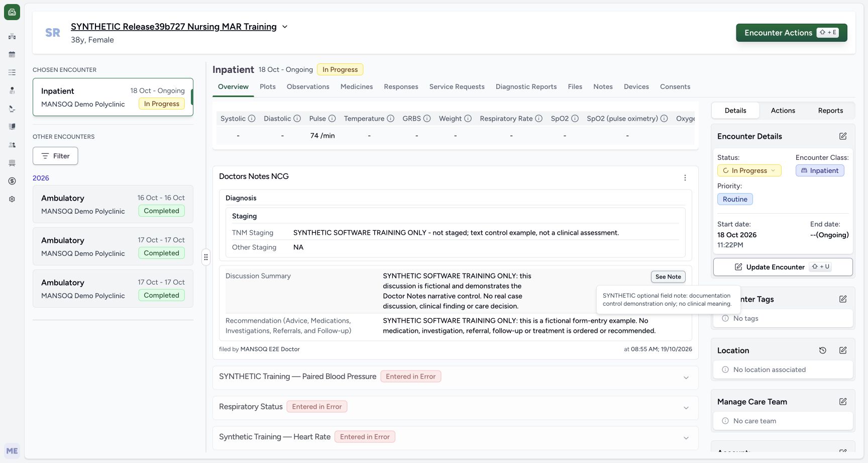
Task: Open the SYNTHETIC Release39b727 patient name link
Action: coord(174,27)
